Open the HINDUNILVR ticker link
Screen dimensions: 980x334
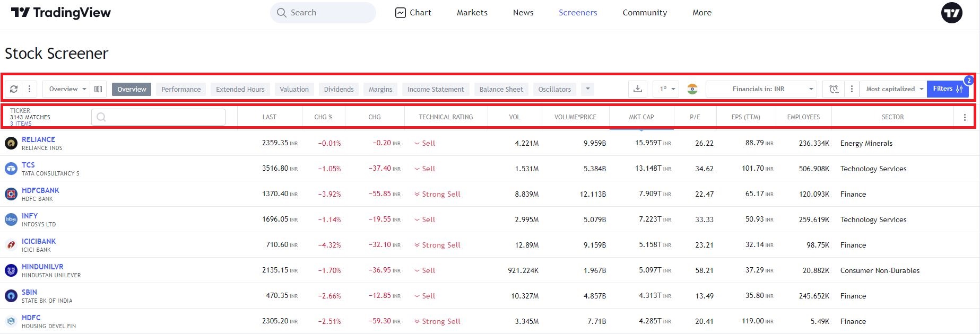tap(42, 267)
